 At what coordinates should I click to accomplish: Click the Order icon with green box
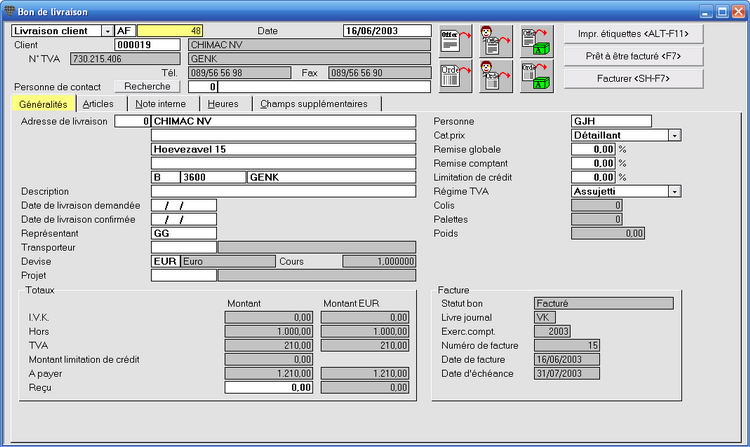point(537,76)
